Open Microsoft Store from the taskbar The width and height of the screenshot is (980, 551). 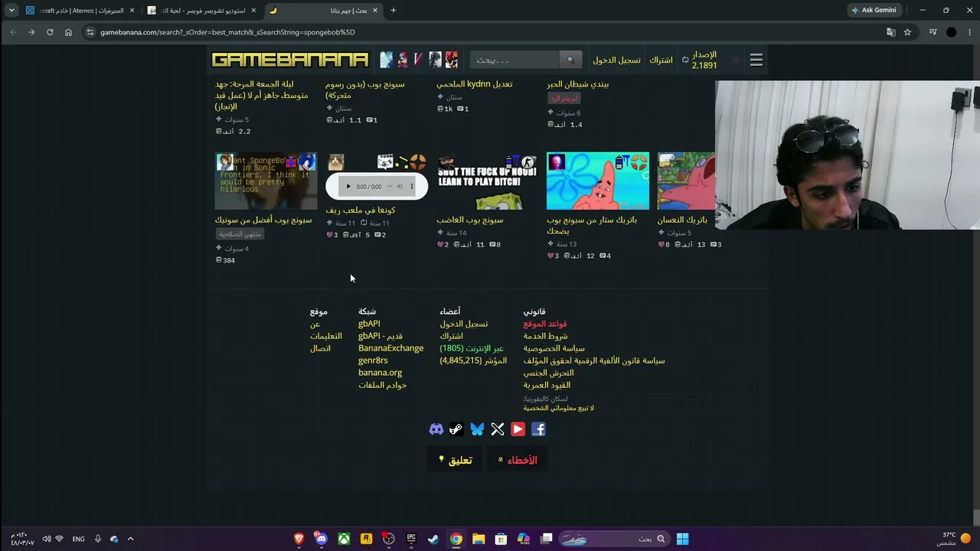click(501, 539)
